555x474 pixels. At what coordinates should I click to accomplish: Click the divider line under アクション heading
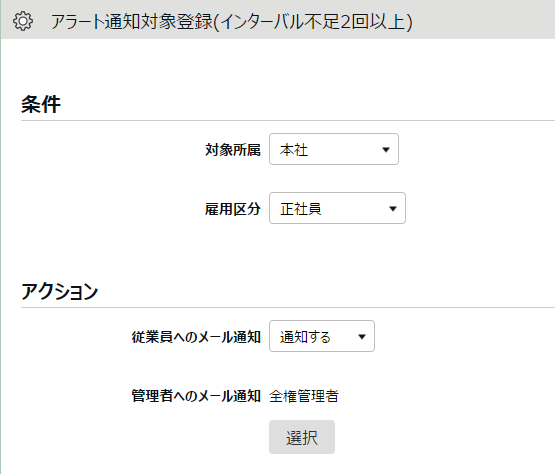coord(288,308)
